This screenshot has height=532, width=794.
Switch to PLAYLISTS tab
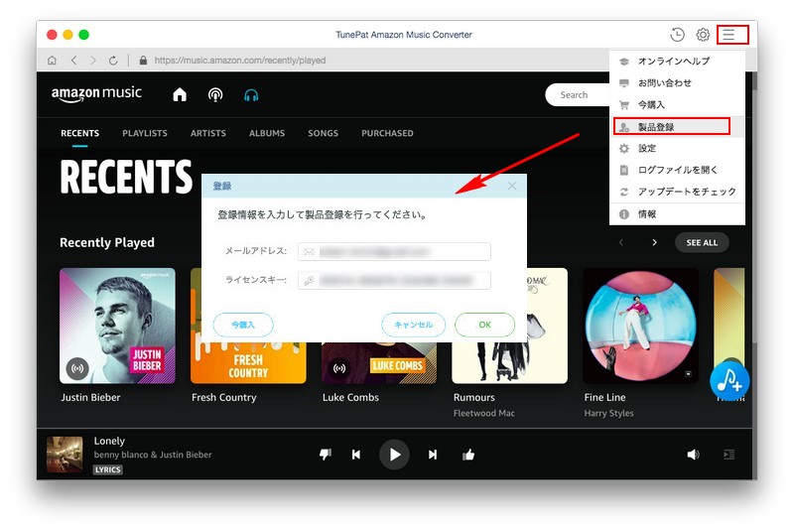145,133
